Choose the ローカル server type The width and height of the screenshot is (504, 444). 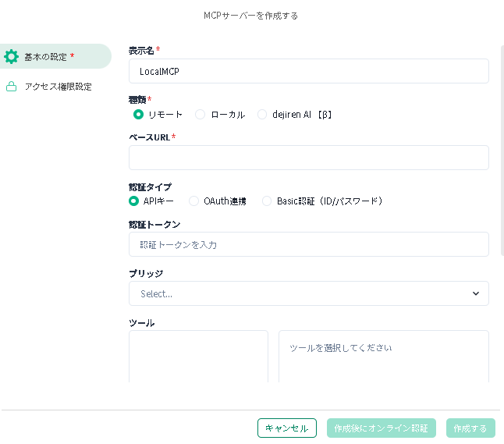(201, 115)
